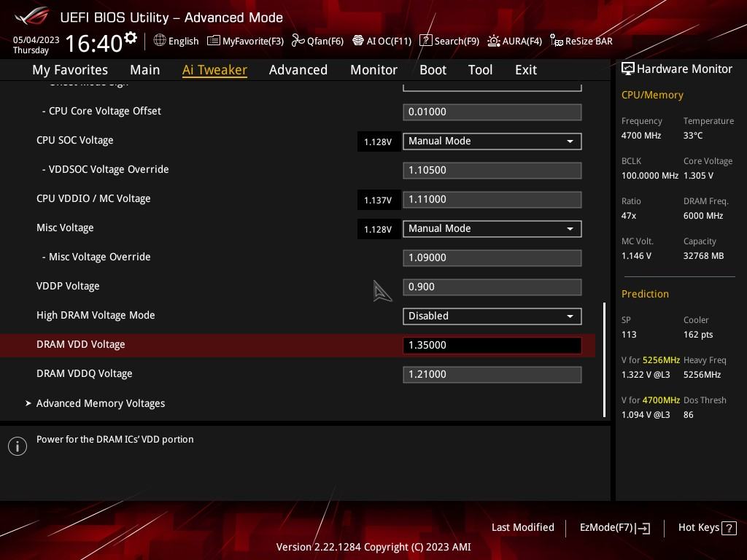Click the Version 2.22.1284 copyright text
The image size is (747, 560).
(373, 547)
